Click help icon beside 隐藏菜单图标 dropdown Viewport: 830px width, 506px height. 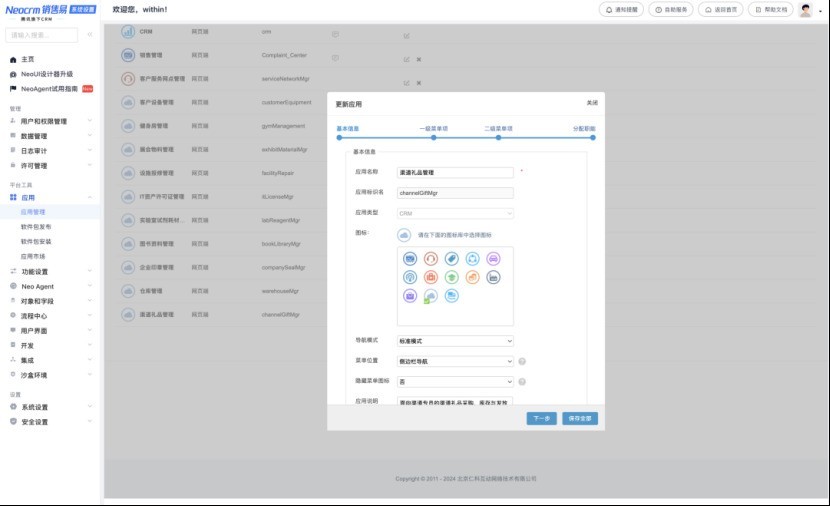click(x=522, y=382)
